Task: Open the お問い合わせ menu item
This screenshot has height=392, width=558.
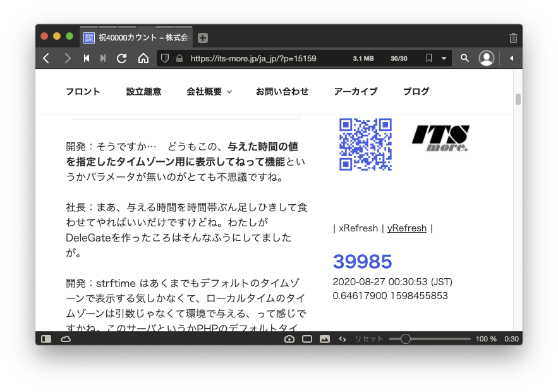Action: [x=282, y=92]
